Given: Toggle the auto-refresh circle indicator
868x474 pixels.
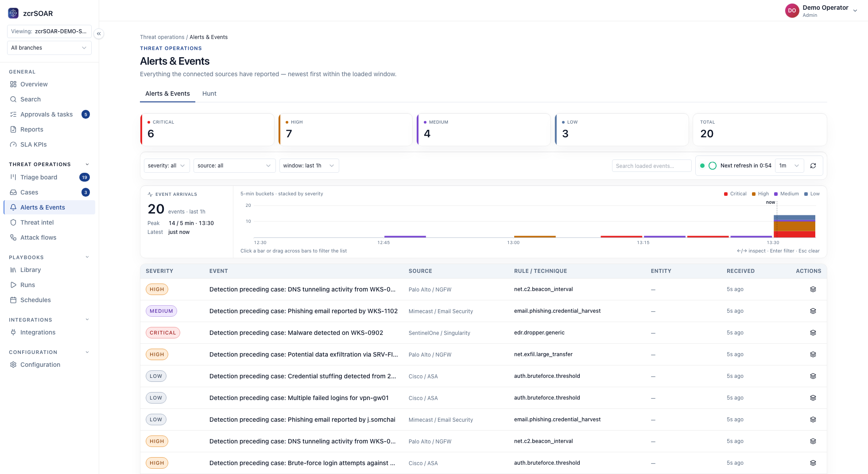Looking at the screenshot, I should click(x=713, y=166).
